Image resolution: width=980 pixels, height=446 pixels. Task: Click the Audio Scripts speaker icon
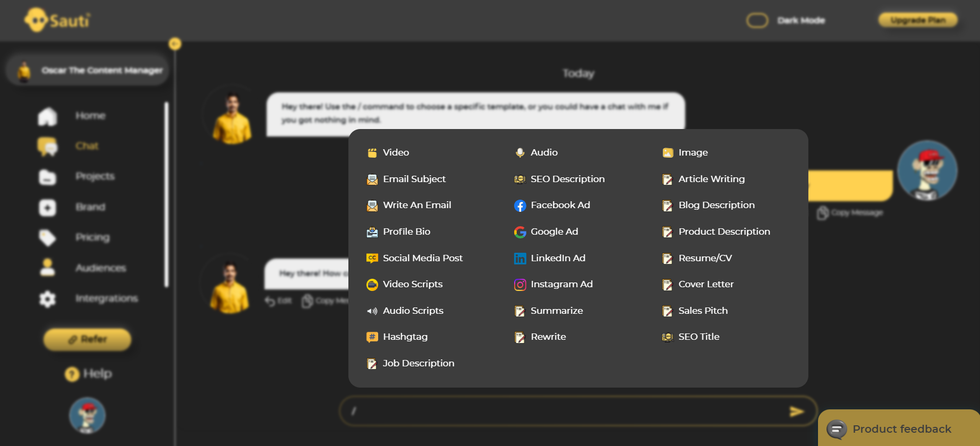click(372, 311)
